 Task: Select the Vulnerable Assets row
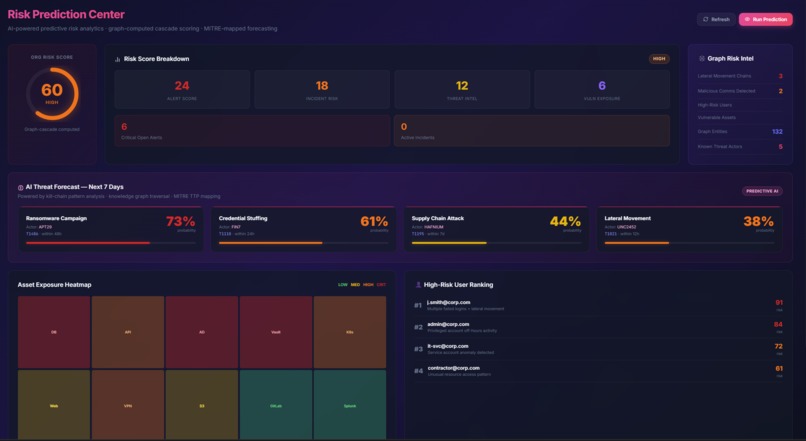pyautogui.click(x=740, y=118)
